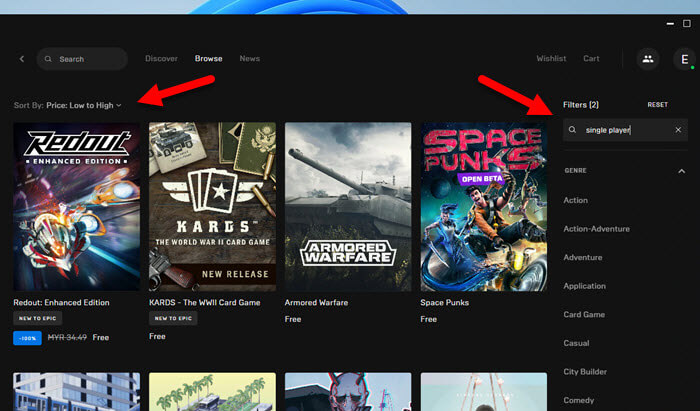Screen dimensions: 700x411
Task: Open the News tab
Action: click(250, 58)
